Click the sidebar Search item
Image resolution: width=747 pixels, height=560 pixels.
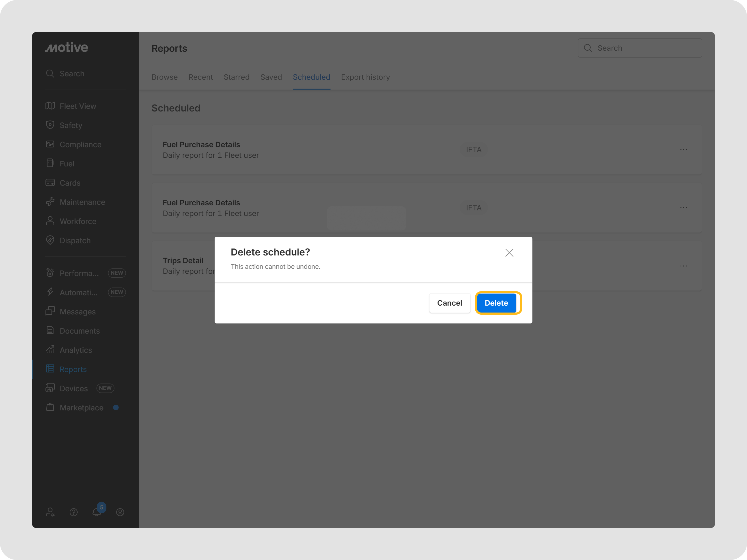tap(71, 74)
